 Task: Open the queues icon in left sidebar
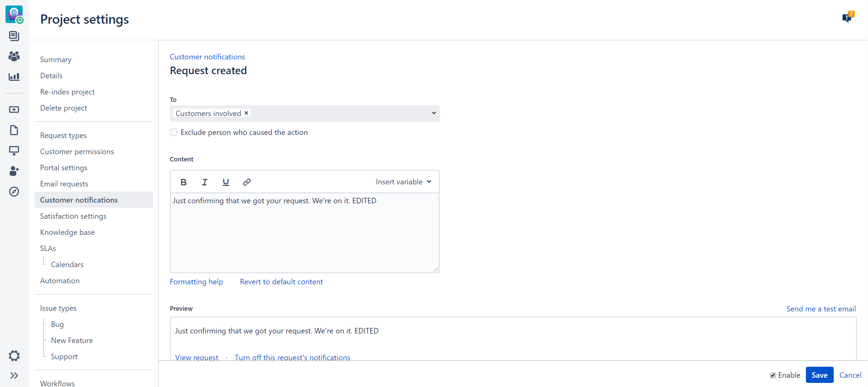coord(14,36)
